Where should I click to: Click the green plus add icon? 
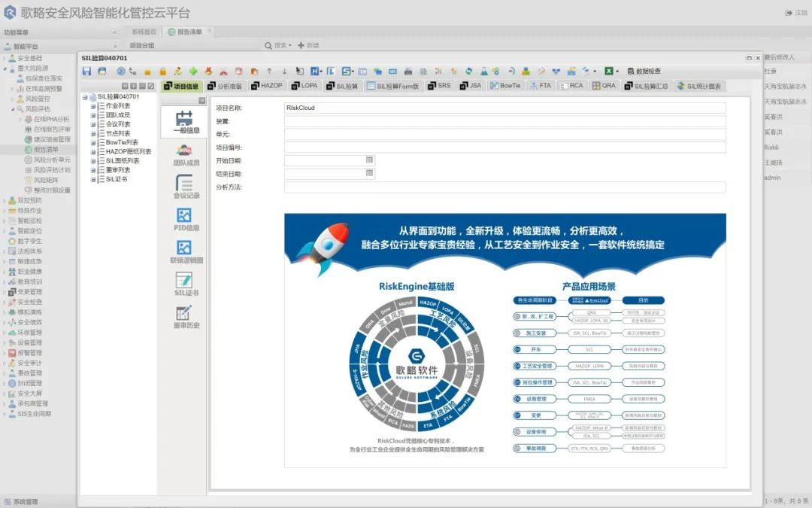(x=193, y=71)
